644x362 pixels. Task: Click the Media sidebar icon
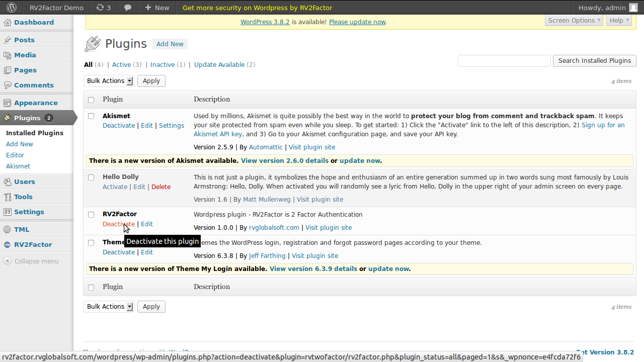(x=7, y=55)
